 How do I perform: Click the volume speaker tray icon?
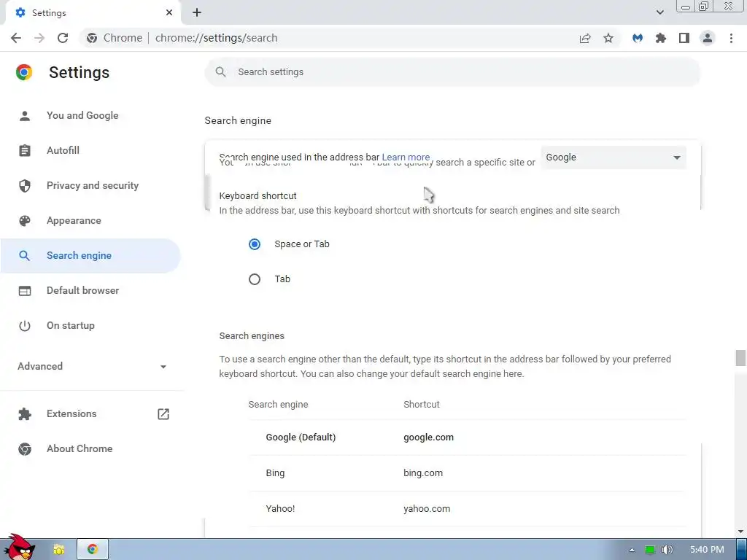667,550
